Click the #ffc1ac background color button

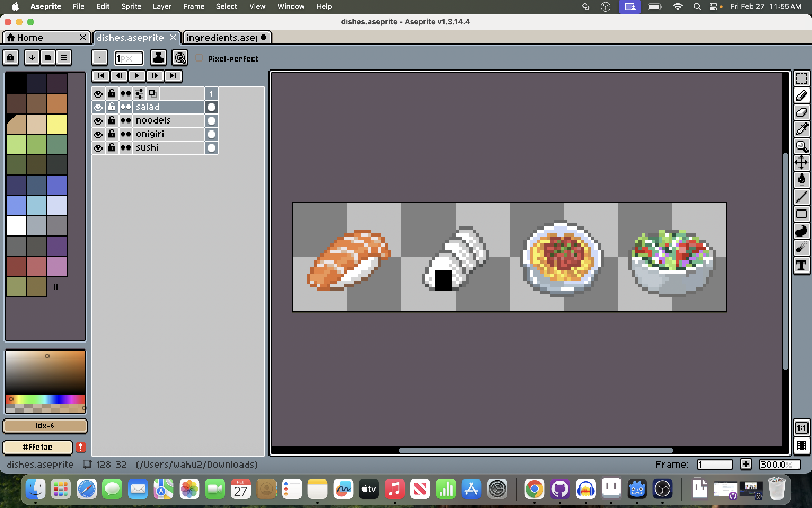click(x=37, y=447)
